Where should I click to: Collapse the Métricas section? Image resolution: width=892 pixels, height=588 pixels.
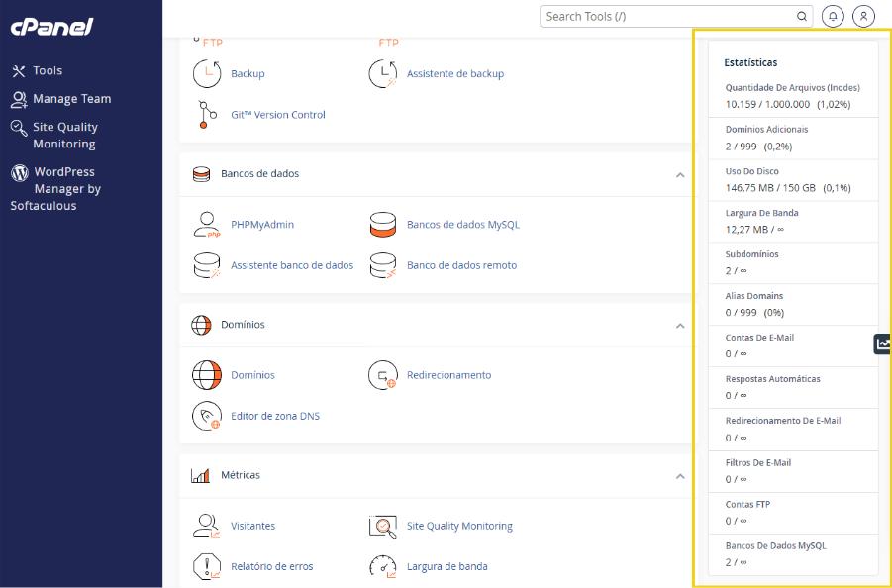click(680, 476)
